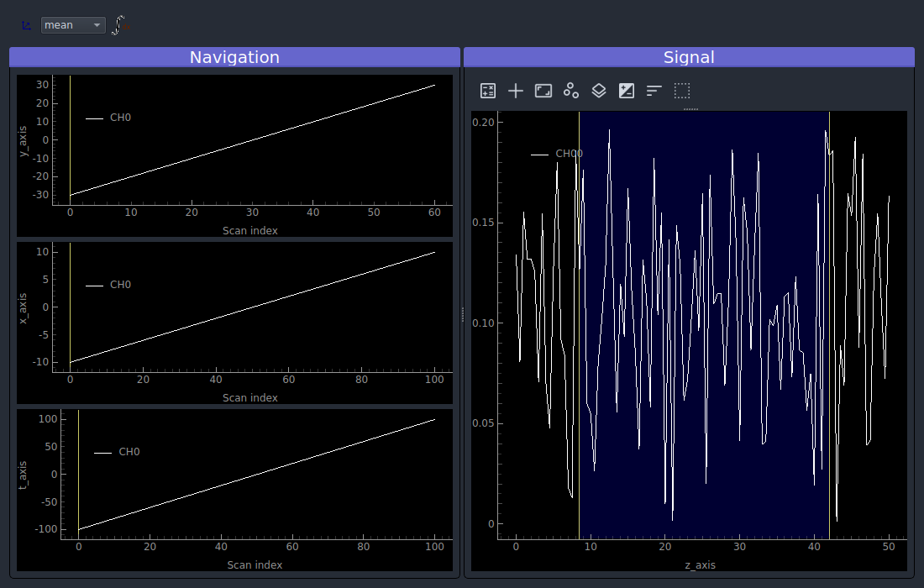Viewport: 924px width, 588px height.
Task: Click the splitter handle between Navigation and Signal
Action: pos(463,315)
